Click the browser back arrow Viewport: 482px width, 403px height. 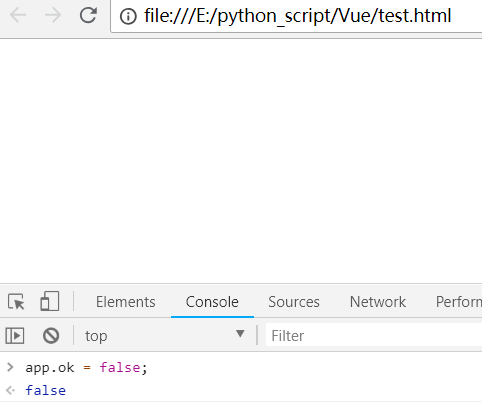18,15
